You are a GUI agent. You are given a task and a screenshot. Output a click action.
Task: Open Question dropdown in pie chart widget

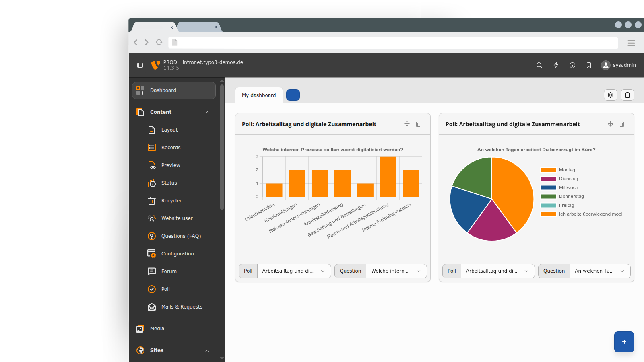(600, 271)
